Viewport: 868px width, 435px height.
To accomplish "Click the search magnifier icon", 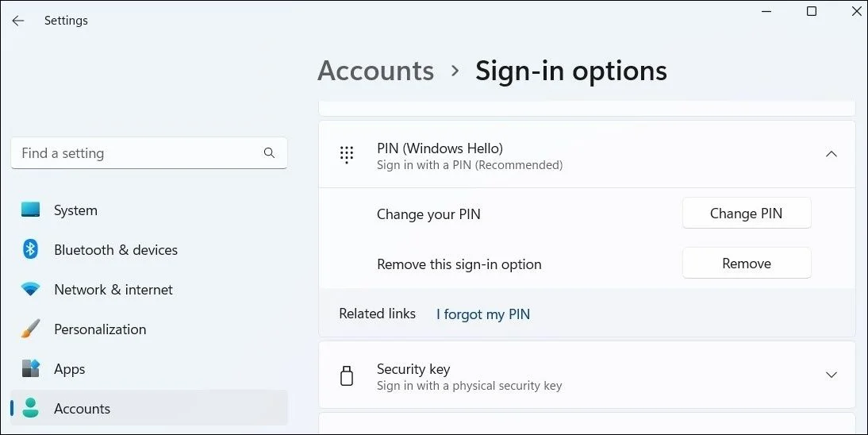I will (x=269, y=153).
